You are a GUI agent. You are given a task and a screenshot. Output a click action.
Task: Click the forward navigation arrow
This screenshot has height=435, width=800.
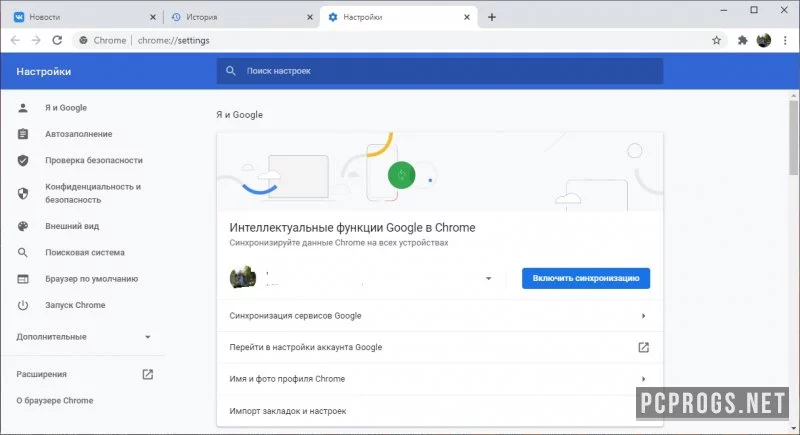pyautogui.click(x=36, y=40)
